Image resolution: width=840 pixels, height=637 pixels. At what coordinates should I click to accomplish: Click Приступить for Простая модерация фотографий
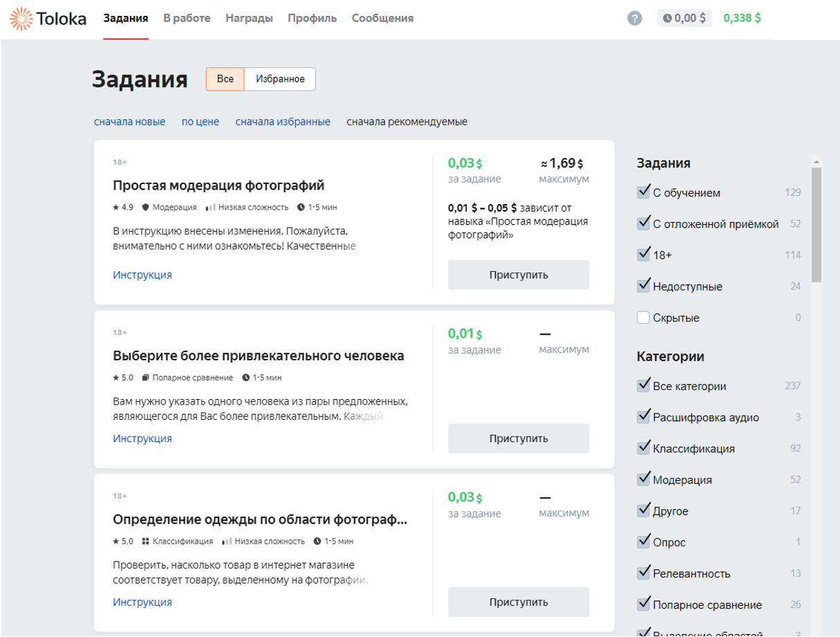click(x=519, y=275)
